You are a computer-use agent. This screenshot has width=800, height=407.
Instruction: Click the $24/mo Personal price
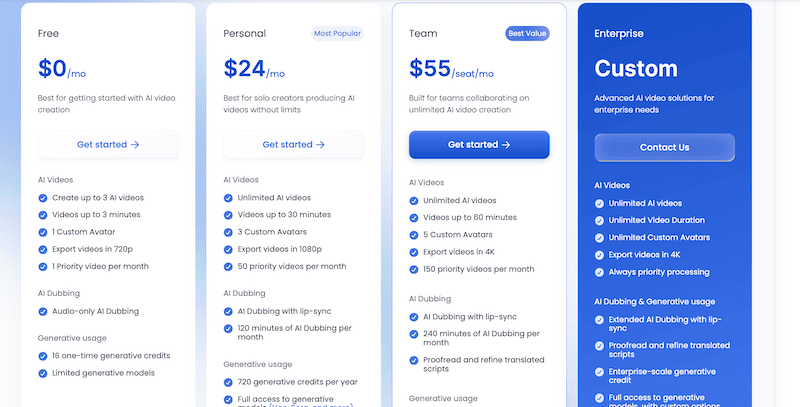click(x=254, y=69)
